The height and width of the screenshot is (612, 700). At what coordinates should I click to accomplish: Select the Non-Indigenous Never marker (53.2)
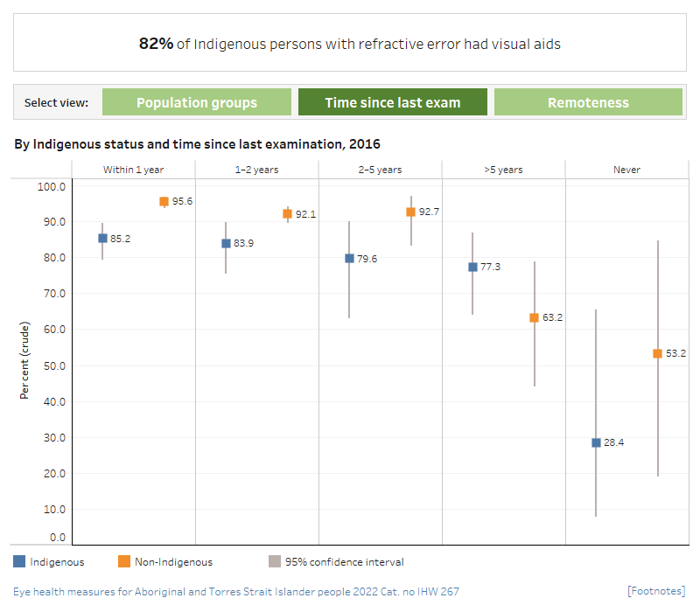pyautogui.click(x=657, y=353)
